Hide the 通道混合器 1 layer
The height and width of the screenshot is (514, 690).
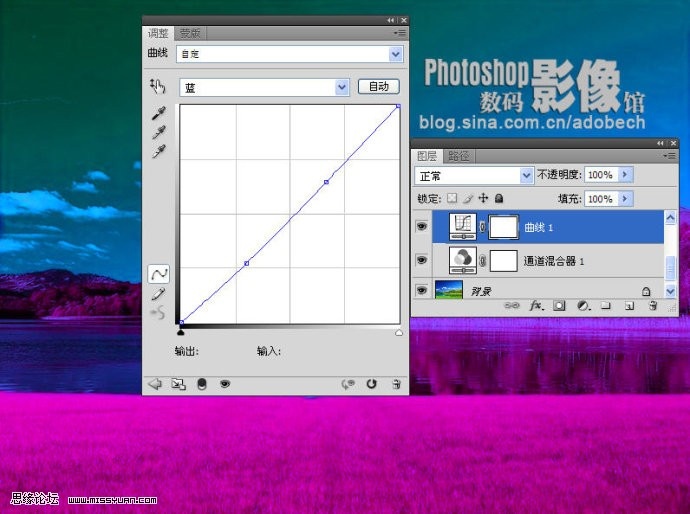[422, 260]
